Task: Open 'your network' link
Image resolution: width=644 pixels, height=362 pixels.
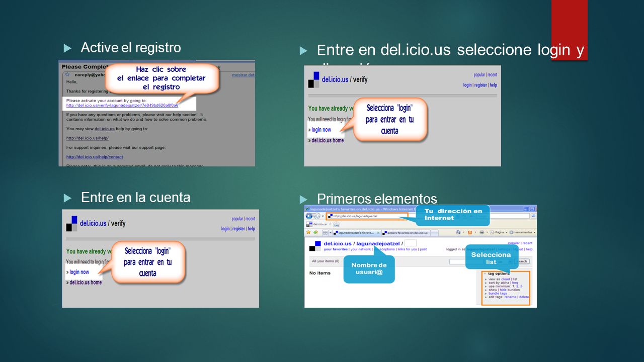Action: pos(360,249)
